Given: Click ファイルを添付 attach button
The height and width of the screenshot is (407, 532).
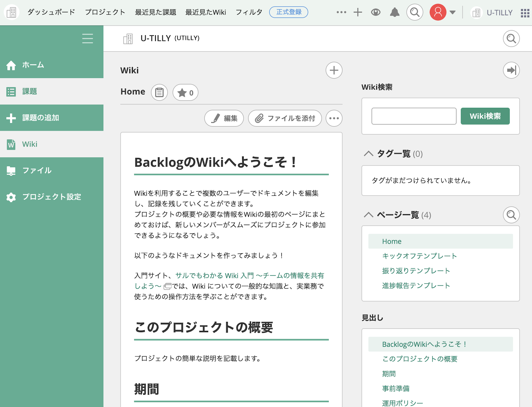Looking at the screenshot, I should tap(285, 118).
